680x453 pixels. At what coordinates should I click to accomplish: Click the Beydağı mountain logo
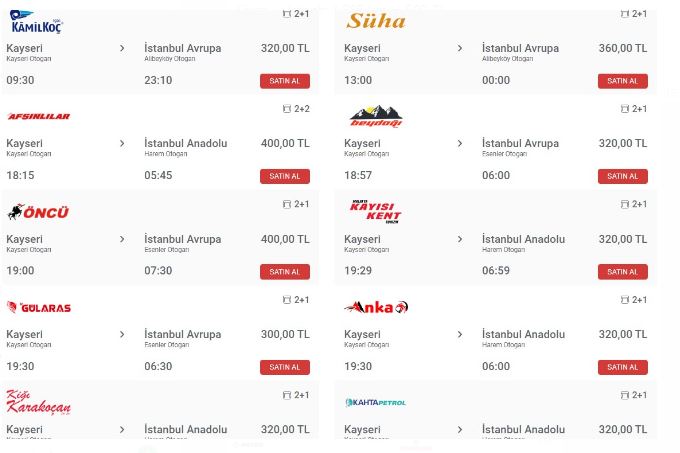coord(376,117)
